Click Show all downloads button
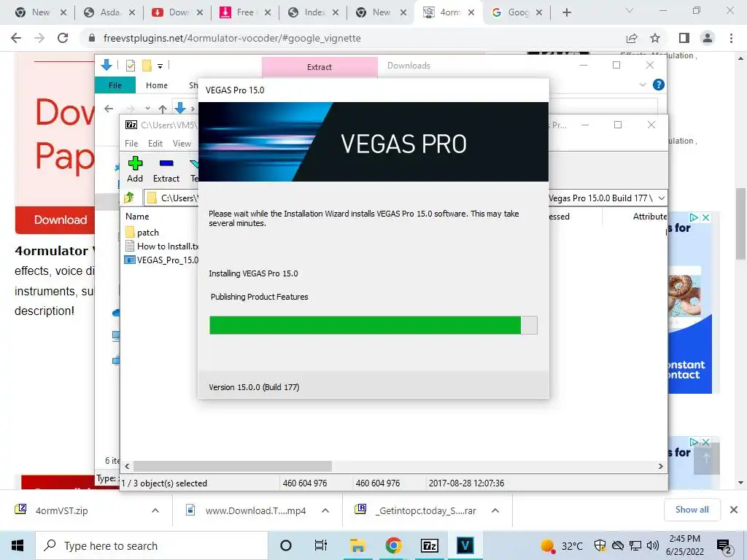 [x=692, y=510]
